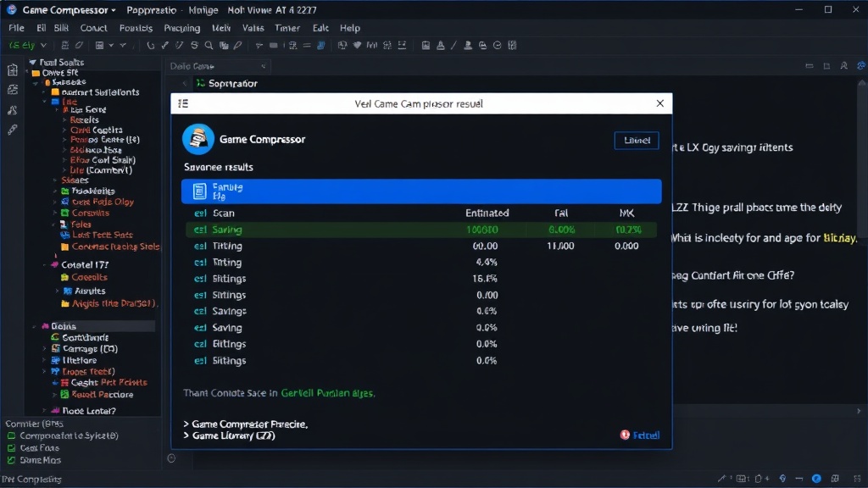868x488 pixels.
Task: Click the 'Fcteiil' link at dialog bottom
Action: tap(646, 435)
